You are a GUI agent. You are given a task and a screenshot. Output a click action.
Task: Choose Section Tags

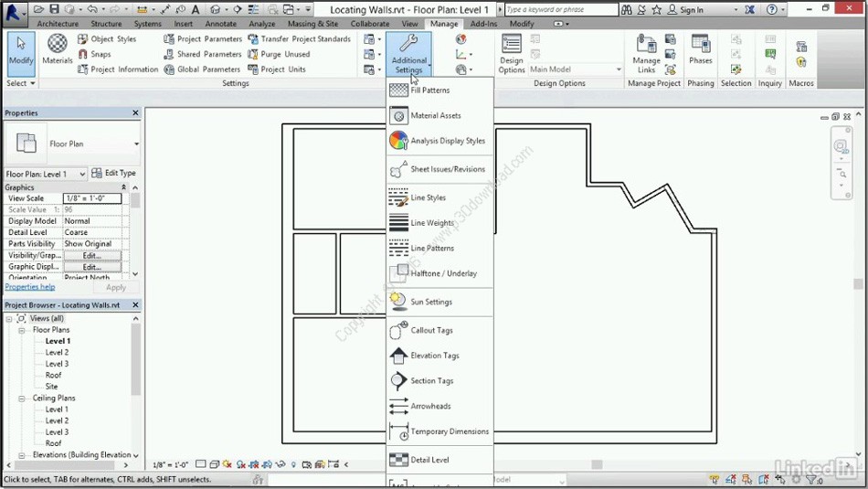(x=439, y=380)
